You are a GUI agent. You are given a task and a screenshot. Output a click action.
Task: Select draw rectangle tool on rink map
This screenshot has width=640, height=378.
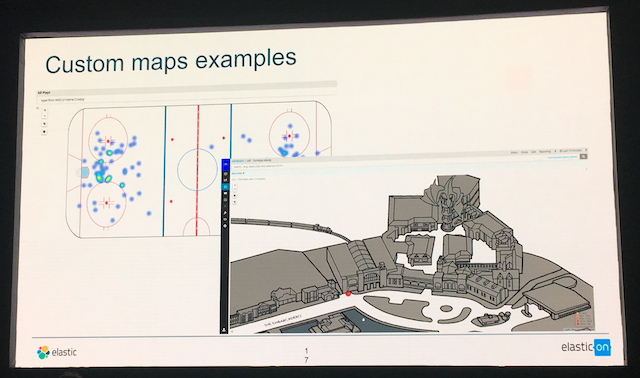[44, 131]
